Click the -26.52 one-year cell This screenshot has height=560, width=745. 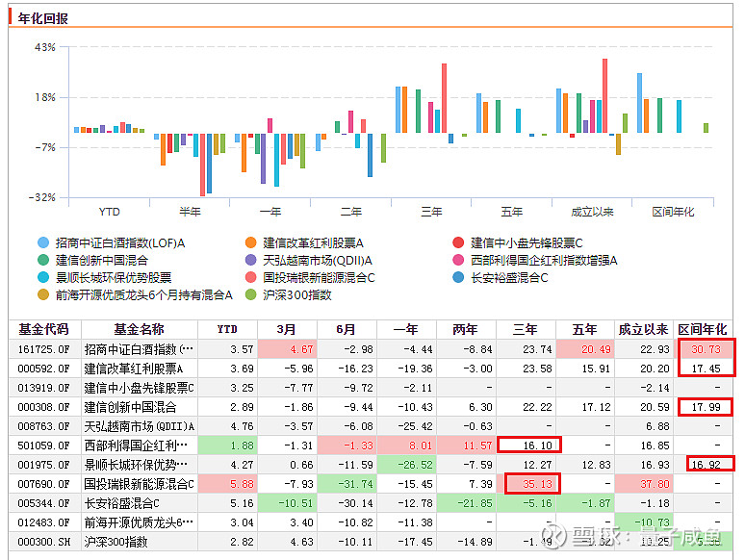pyautogui.click(x=406, y=465)
